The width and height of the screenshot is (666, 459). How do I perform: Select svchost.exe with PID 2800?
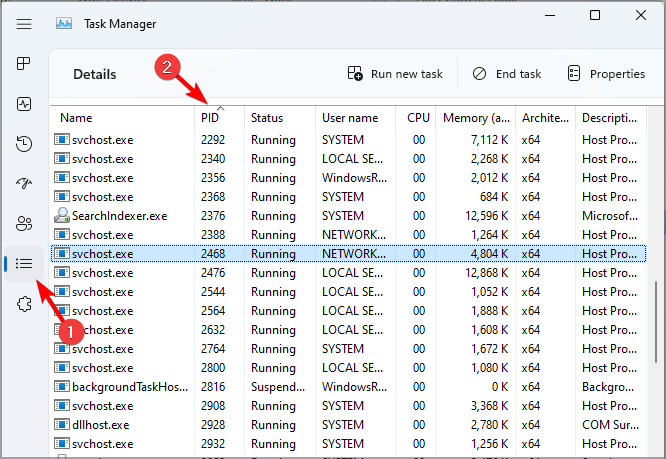pos(348,368)
